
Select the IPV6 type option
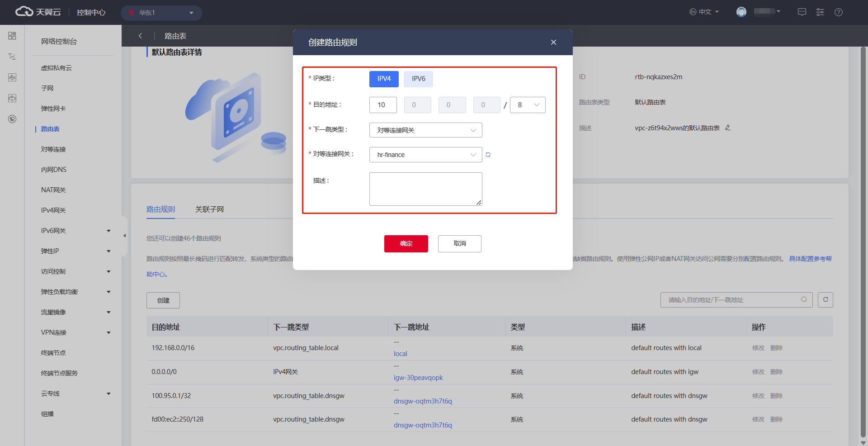(418, 79)
